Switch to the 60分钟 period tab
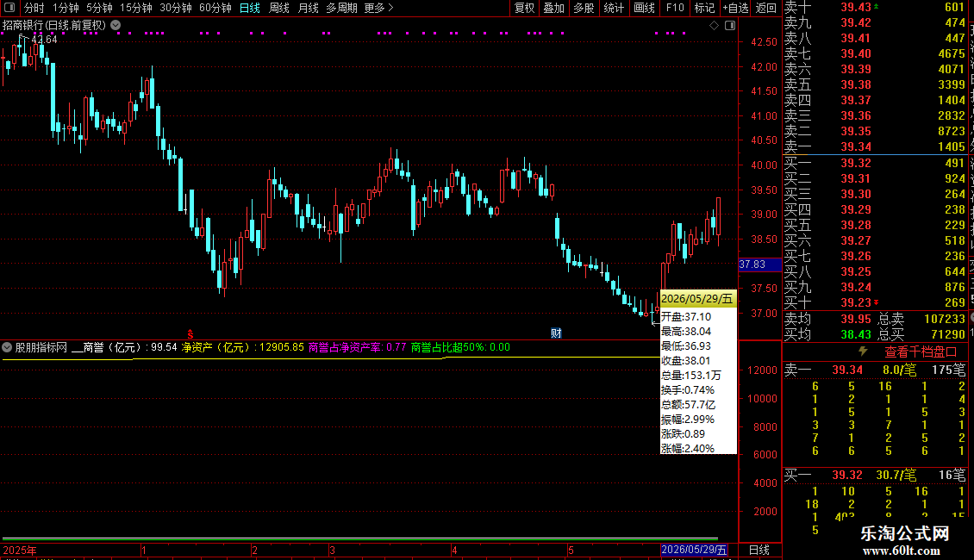This screenshot has width=974, height=560. (215, 8)
